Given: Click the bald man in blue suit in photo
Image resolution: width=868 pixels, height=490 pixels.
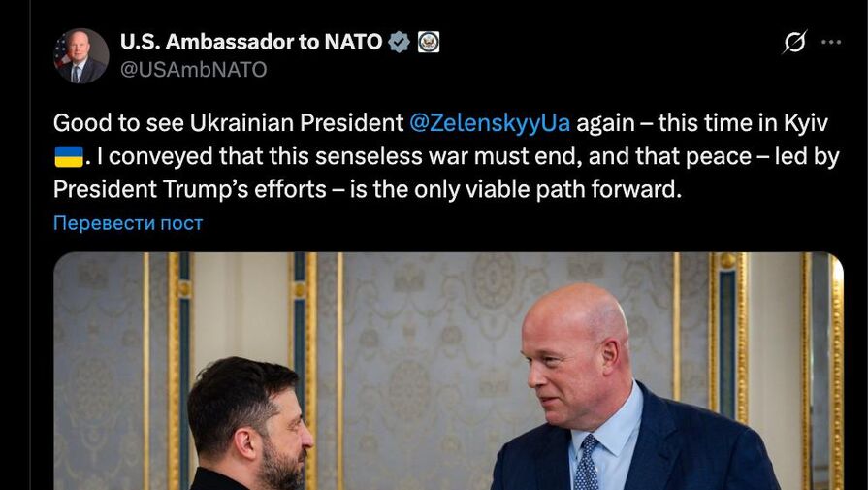Looking at the screenshot, I should 601,388.
